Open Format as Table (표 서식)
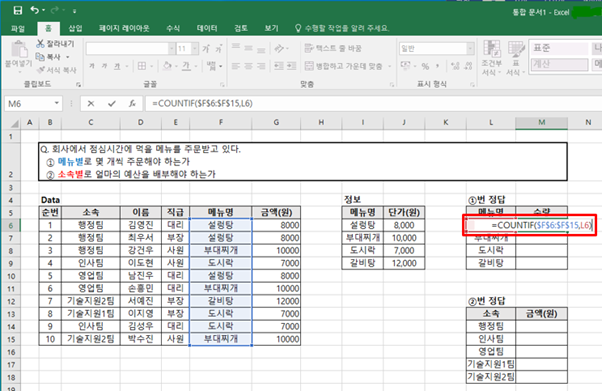Image resolution: width=602 pixels, height=391 pixels. pyautogui.click(x=516, y=58)
